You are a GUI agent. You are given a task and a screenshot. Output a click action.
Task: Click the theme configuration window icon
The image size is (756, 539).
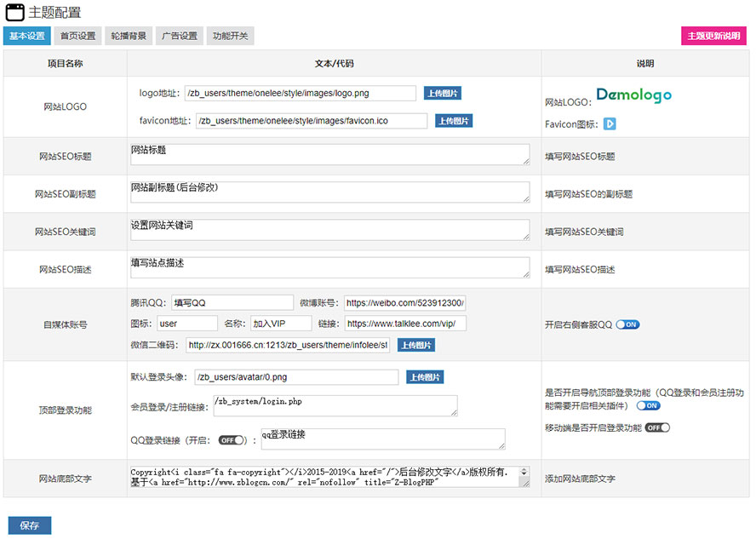click(14, 13)
